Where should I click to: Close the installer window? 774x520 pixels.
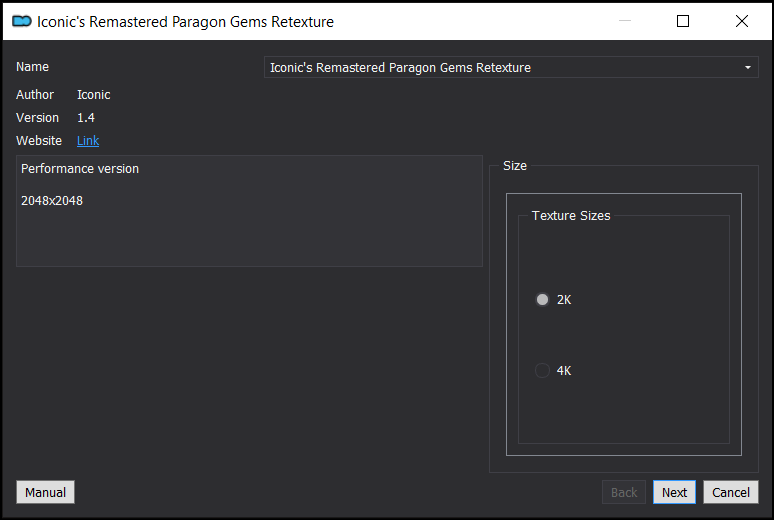pyautogui.click(x=741, y=21)
